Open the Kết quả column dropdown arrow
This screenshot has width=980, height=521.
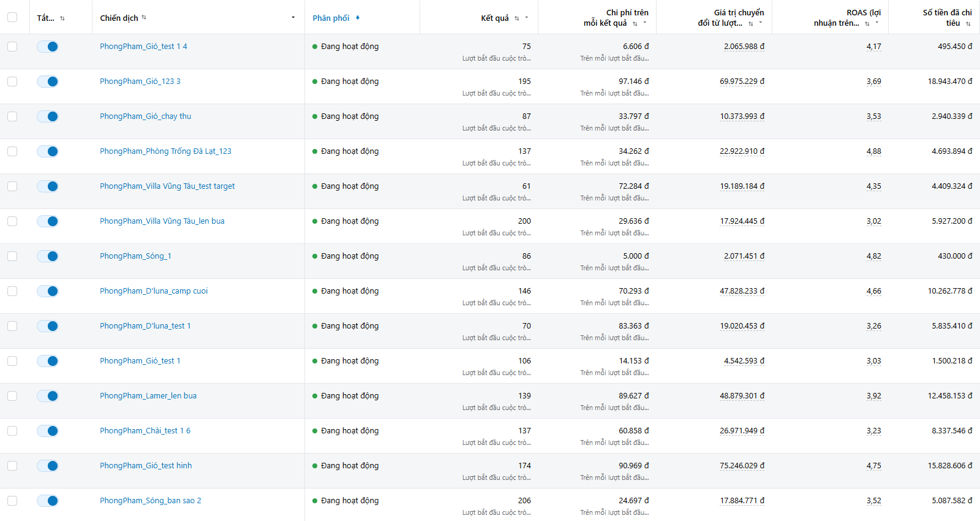pyautogui.click(x=527, y=18)
